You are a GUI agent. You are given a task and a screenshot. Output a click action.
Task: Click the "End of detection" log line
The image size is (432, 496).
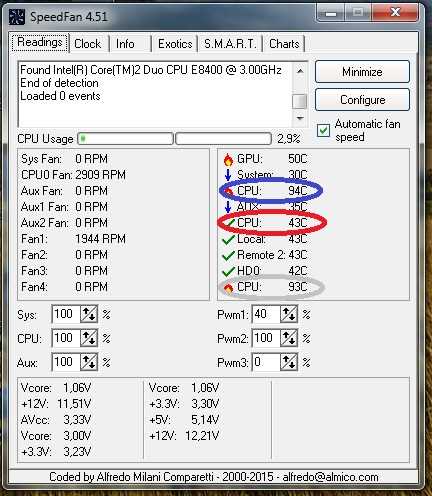click(x=59, y=83)
